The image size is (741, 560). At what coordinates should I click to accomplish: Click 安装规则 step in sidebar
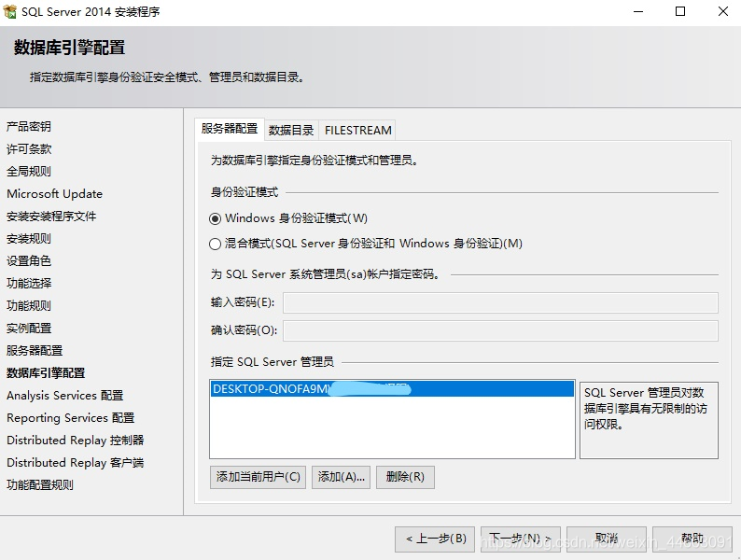tap(29, 239)
